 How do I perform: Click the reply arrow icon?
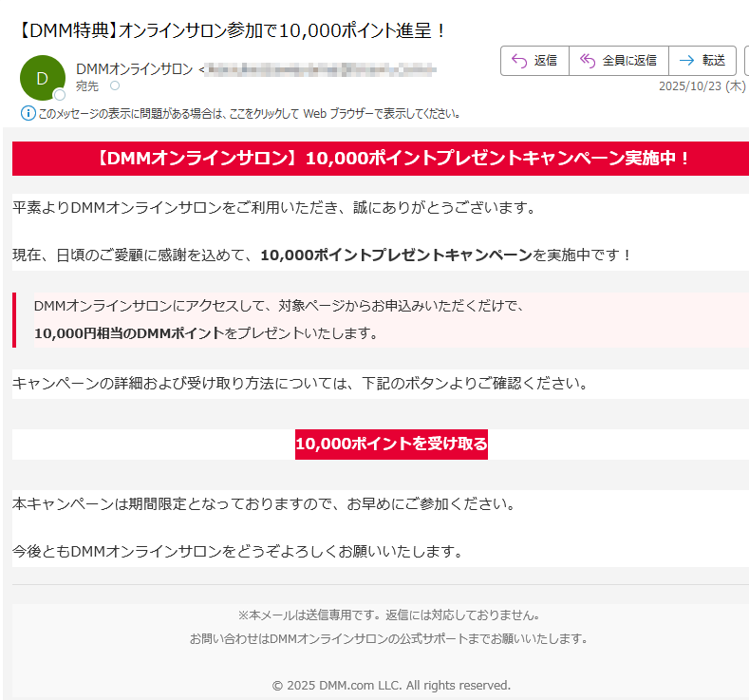[x=518, y=61]
